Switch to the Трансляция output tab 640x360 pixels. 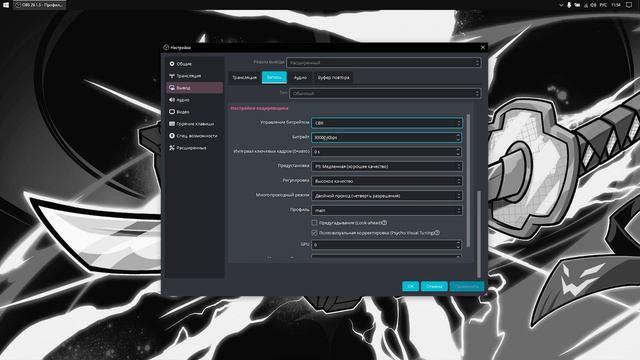[244, 77]
